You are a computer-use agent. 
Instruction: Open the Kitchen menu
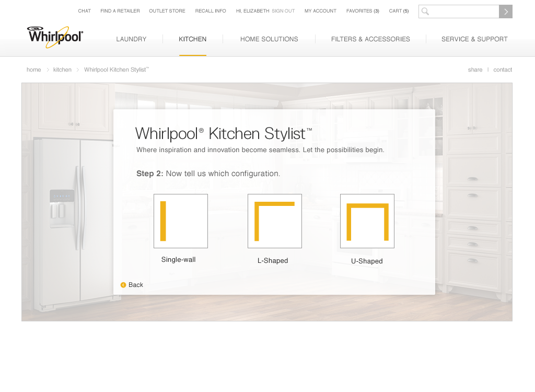click(192, 39)
